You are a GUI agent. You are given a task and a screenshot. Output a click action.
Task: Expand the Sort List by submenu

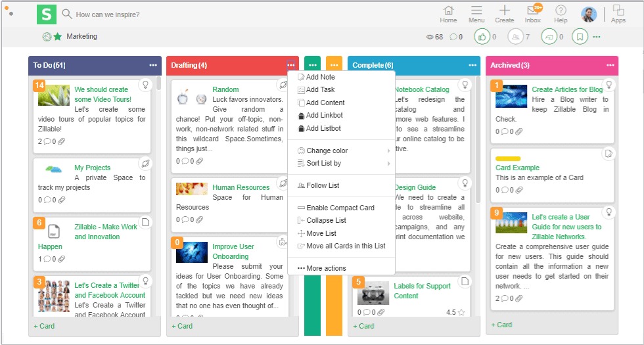click(x=341, y=164)
